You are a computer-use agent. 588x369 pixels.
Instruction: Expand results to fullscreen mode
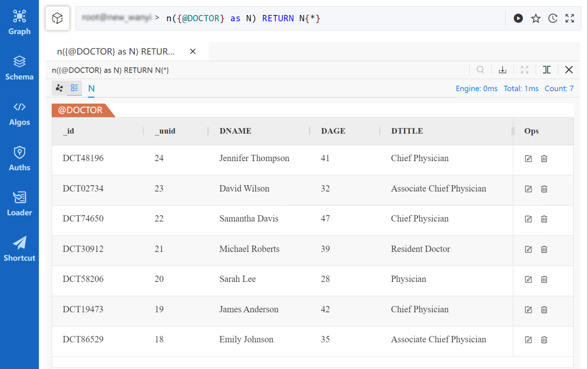[524, 70]
